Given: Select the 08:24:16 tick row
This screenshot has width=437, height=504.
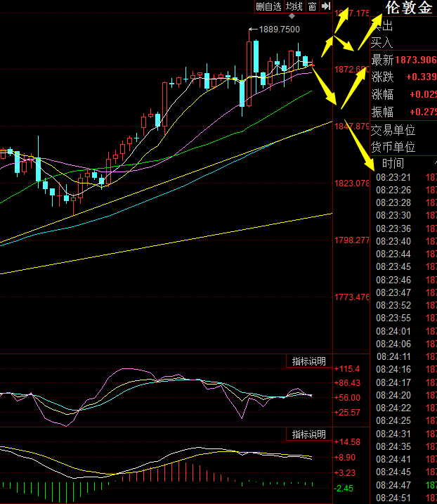Looking at the screenshot, I should point(406,369).
